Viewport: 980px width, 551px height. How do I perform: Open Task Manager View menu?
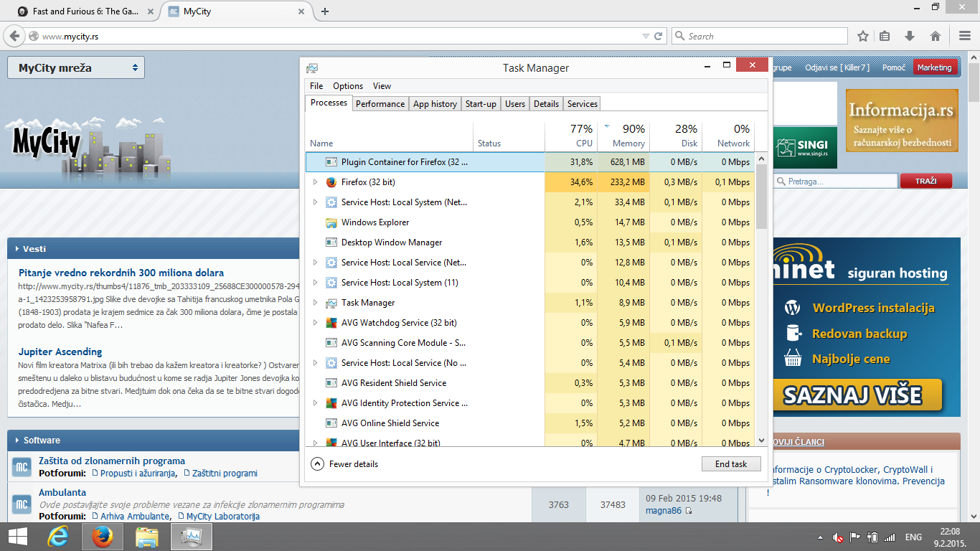click(x=382, y=86)
